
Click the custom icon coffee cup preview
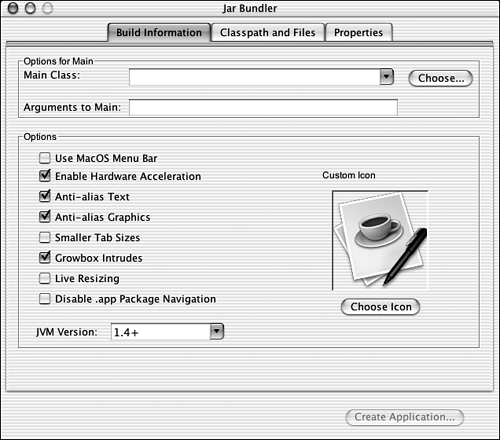(x=380, y=240)
